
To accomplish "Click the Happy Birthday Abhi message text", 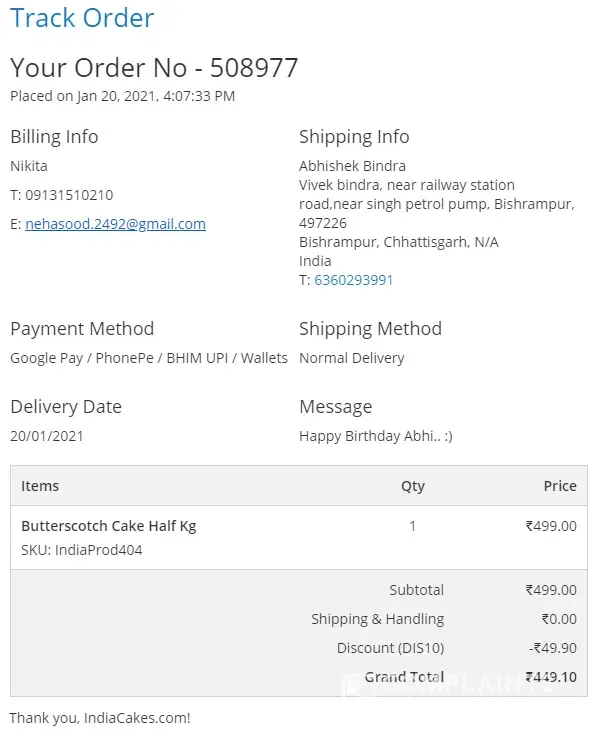I will point(375,436).
